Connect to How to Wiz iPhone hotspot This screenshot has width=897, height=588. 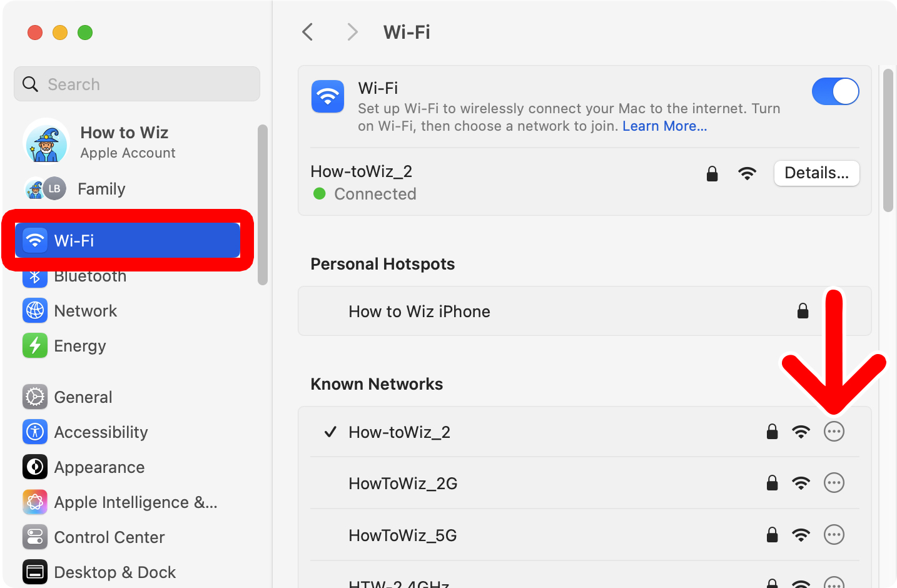pos(419,311)
